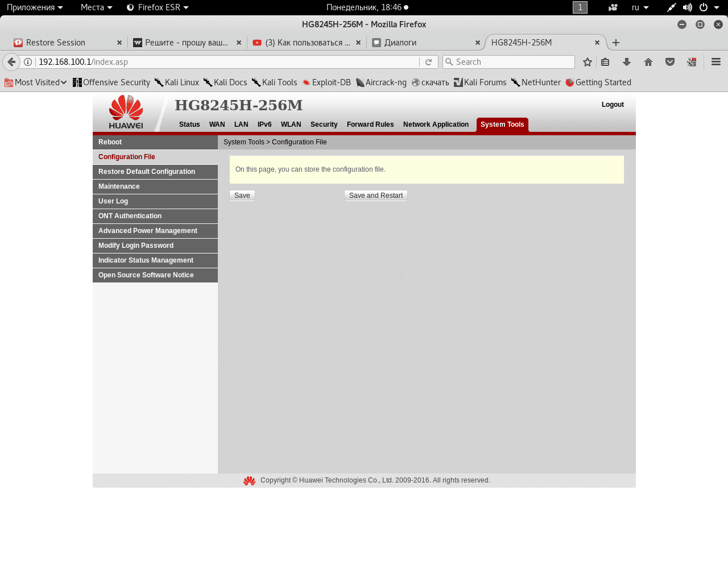Screen dimensions: 728x582
Task: Close the Restore Session tab
Action: [119, 43]
